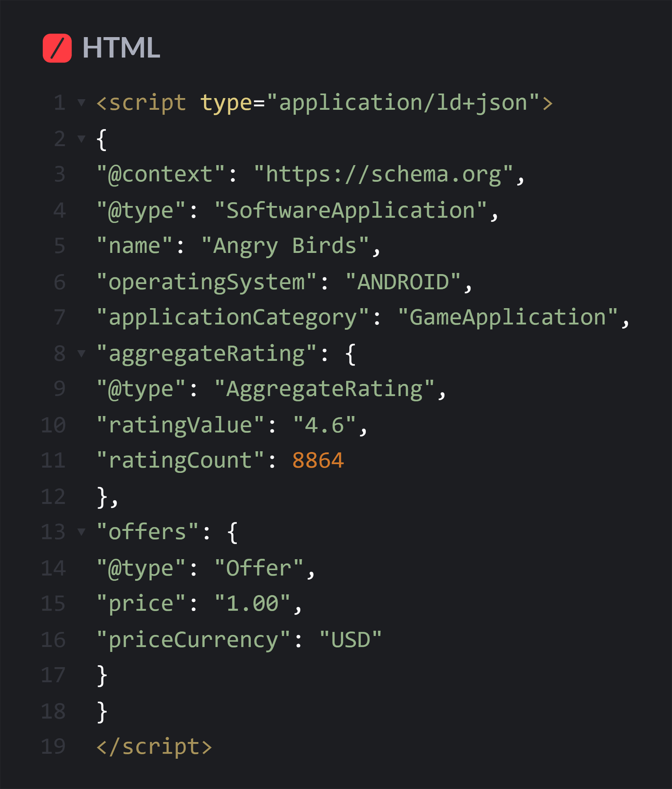Click the orange ratingCount number 8864
The width and height of the screenshot is (672, 789).
318,461
